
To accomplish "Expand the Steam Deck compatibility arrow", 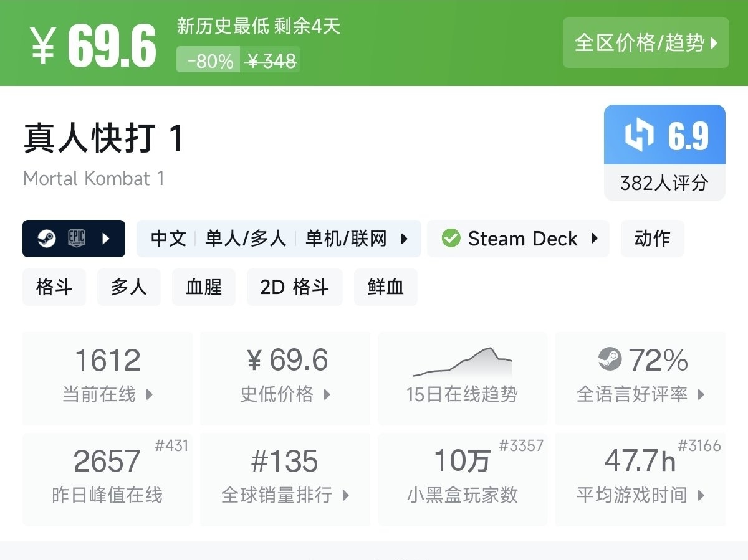I will coord(594,239).
